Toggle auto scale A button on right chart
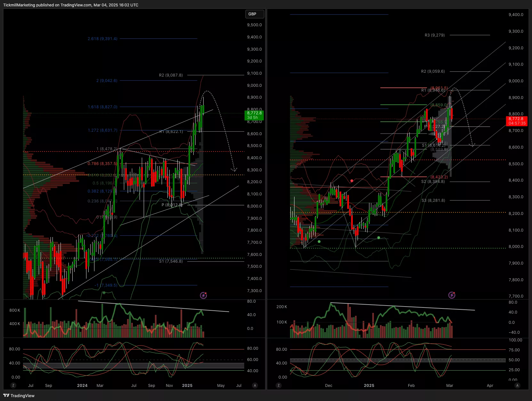 (517, 385)
